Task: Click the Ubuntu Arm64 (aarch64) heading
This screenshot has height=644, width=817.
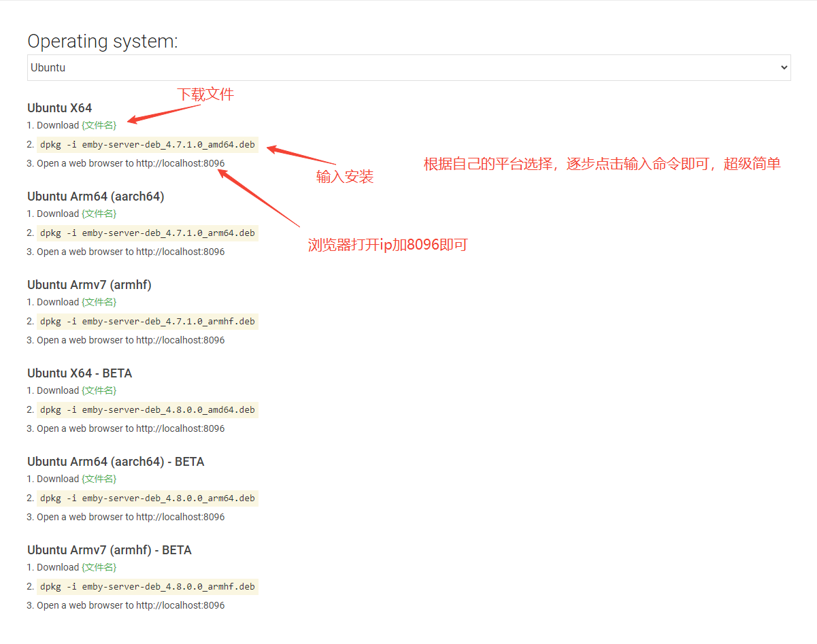Action: pos(96,197)
